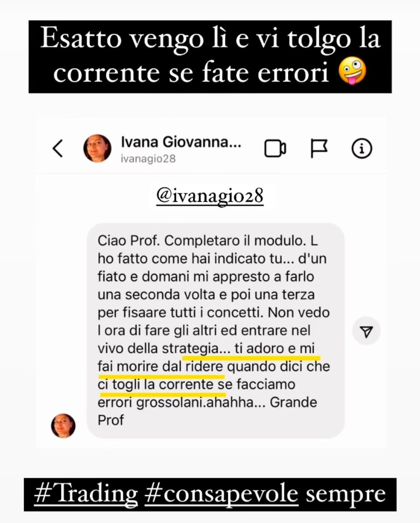This screenshot has width=420, height=523.
Task: Open the #Trading hashtag
Action: [x=86, y=494]
